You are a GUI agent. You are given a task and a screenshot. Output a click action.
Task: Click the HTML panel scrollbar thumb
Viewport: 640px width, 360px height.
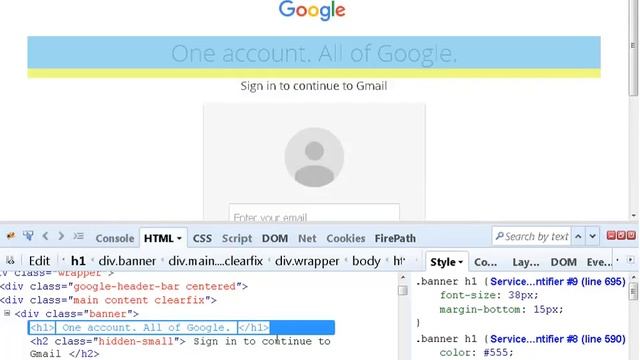[403, 290]
